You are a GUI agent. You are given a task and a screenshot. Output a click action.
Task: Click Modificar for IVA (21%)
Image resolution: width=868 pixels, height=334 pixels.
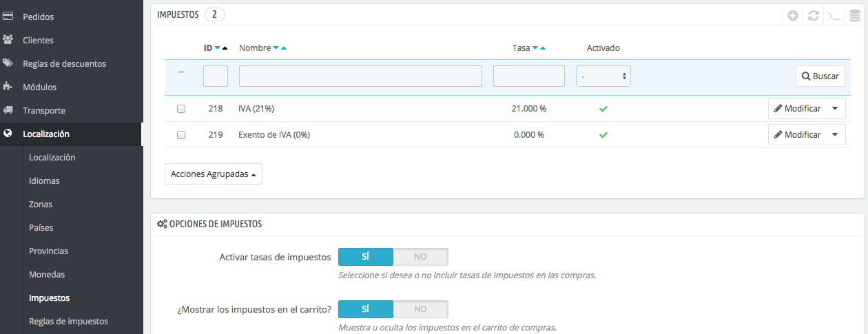[x=798, y=109]
